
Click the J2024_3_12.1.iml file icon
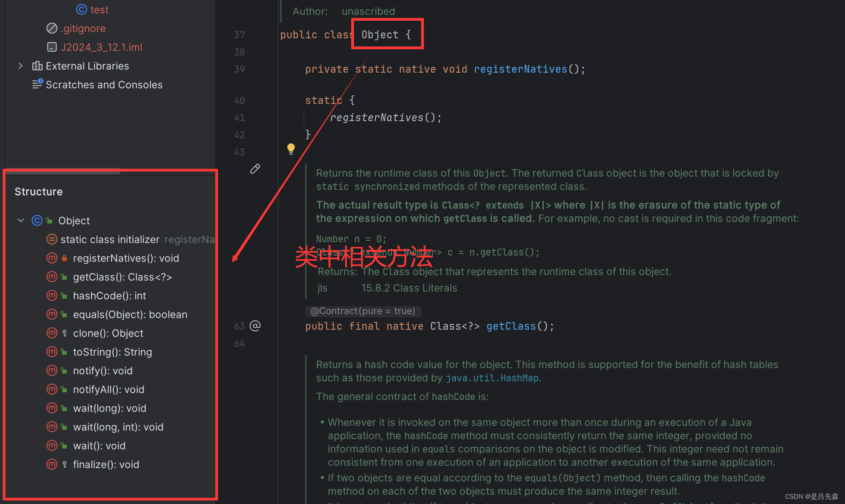point(52,47)
